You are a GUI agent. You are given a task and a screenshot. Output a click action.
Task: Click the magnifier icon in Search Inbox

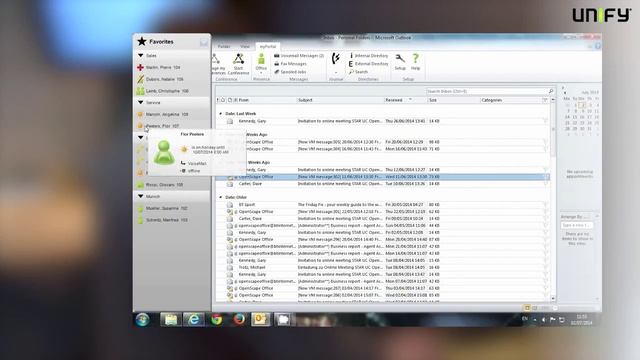(551, 91)
